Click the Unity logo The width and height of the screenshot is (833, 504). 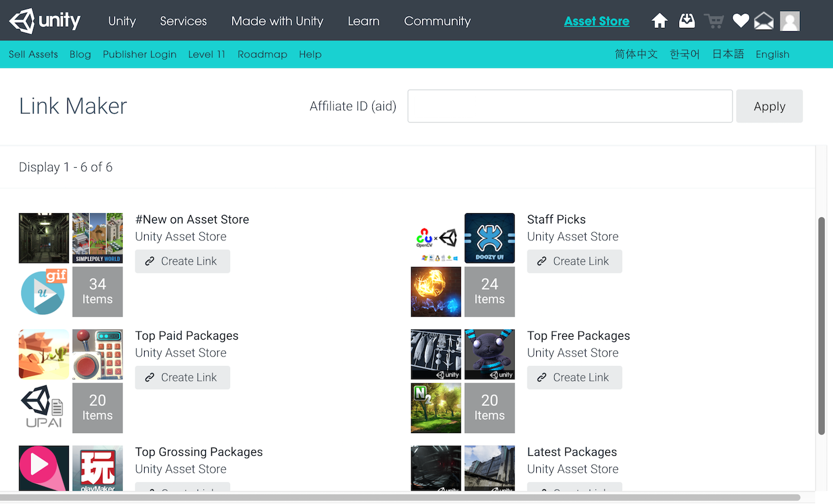45,21
